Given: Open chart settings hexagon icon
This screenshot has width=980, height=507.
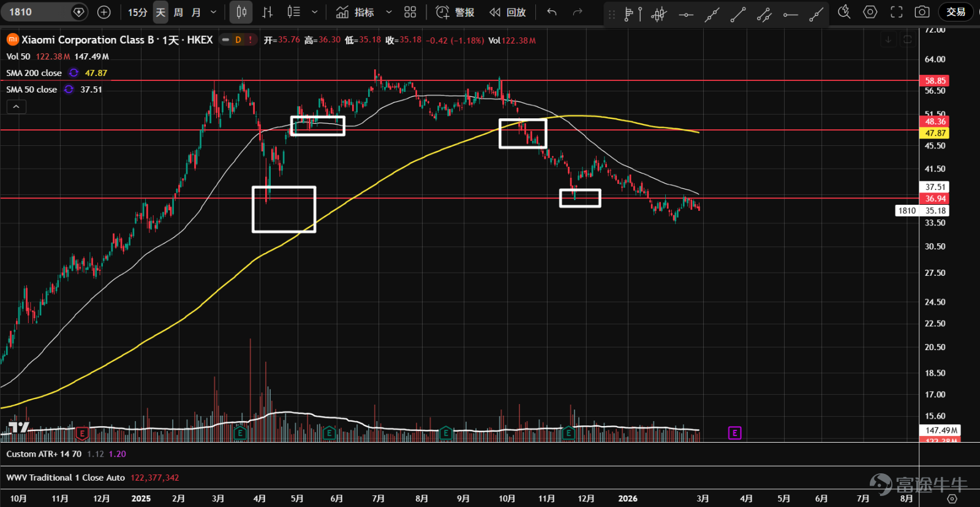Looking at the screenshot, I should (x=870, y=12).
